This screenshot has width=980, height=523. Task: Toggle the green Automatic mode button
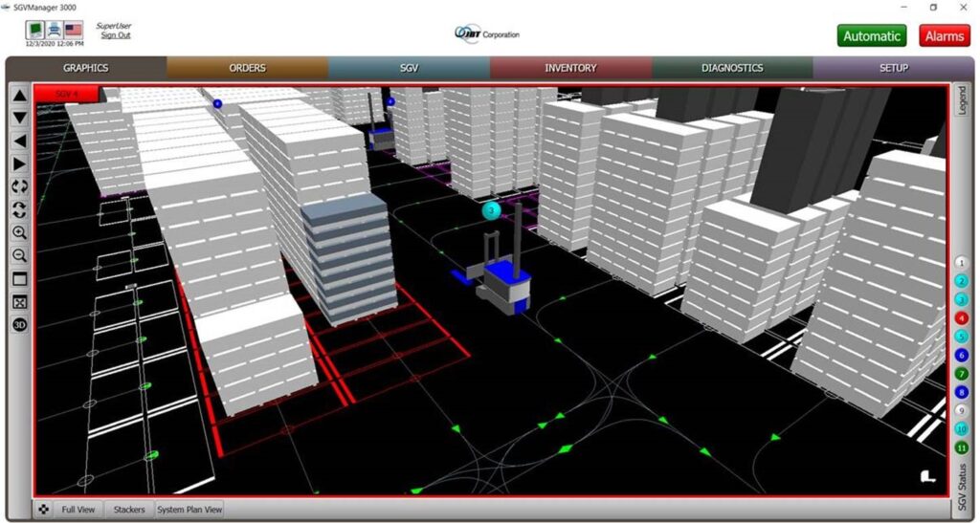tap(871, 35)
